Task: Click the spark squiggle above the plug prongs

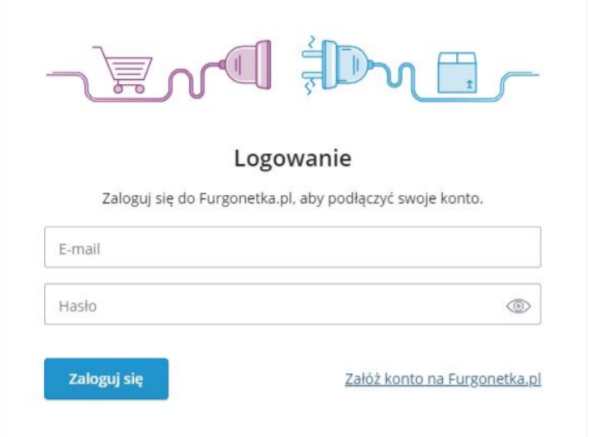Action: [312, 42]
